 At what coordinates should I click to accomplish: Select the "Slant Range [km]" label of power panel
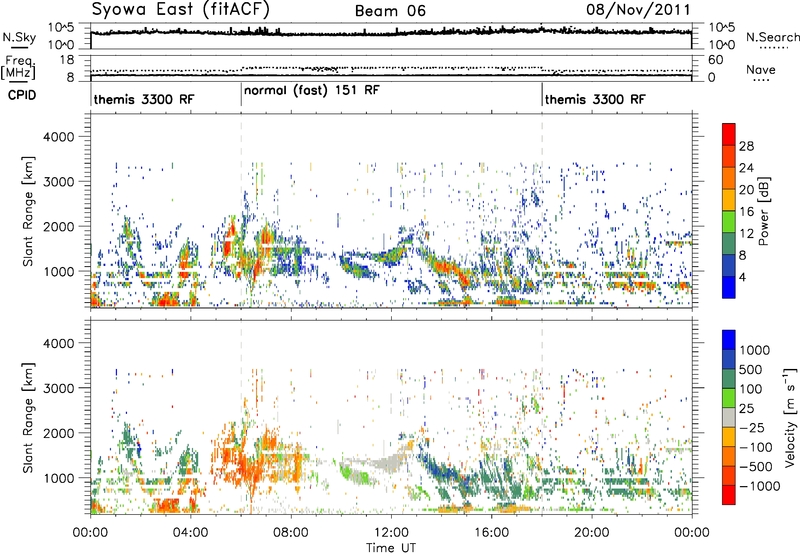28,211
